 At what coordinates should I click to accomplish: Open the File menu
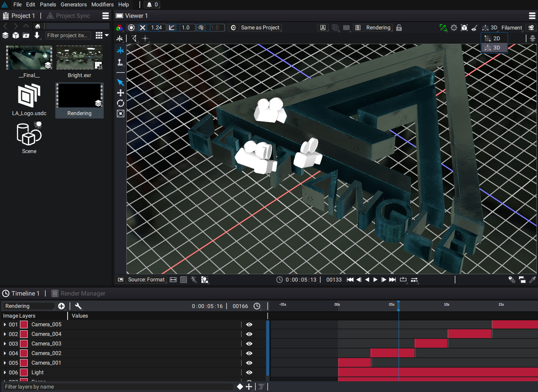[17, 5]
